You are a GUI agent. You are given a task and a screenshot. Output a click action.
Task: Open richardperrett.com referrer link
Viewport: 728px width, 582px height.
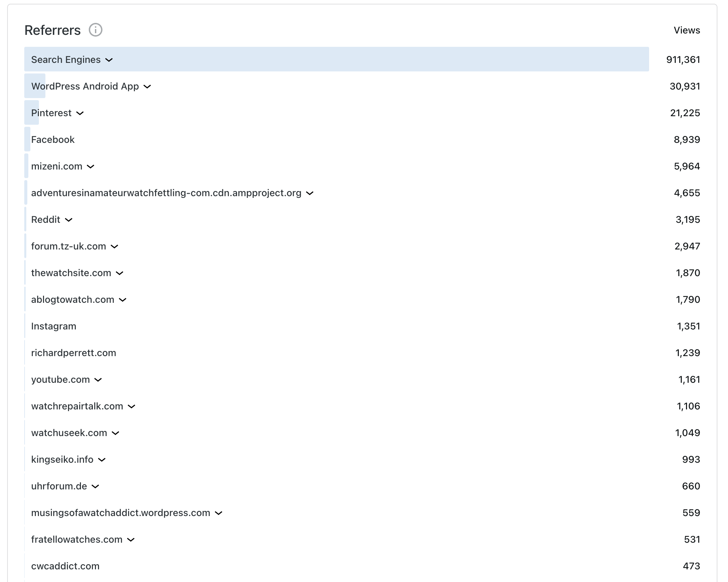tap(73, 353)
